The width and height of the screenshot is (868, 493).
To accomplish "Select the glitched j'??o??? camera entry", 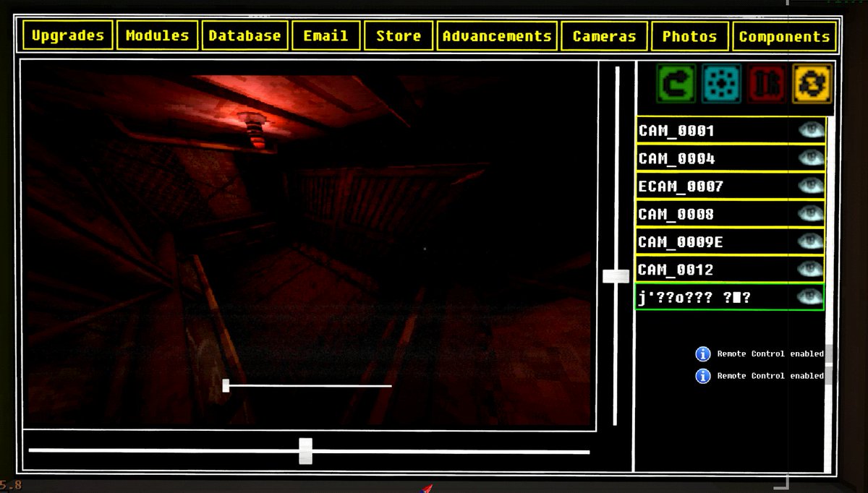I will coord(730,297).
